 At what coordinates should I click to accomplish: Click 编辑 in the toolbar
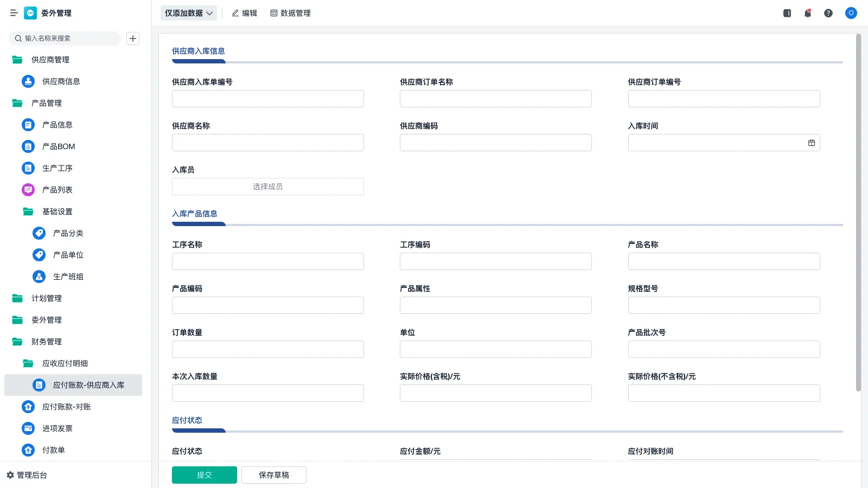pyautogui.click(x=244, y=13)
